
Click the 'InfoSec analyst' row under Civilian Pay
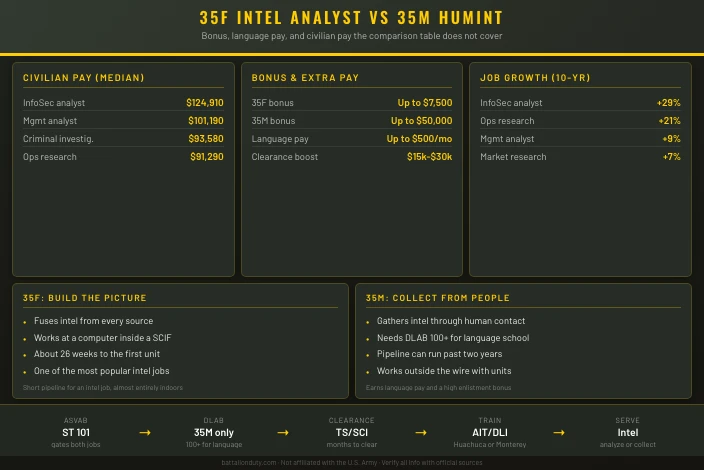(x=123, y=103)
